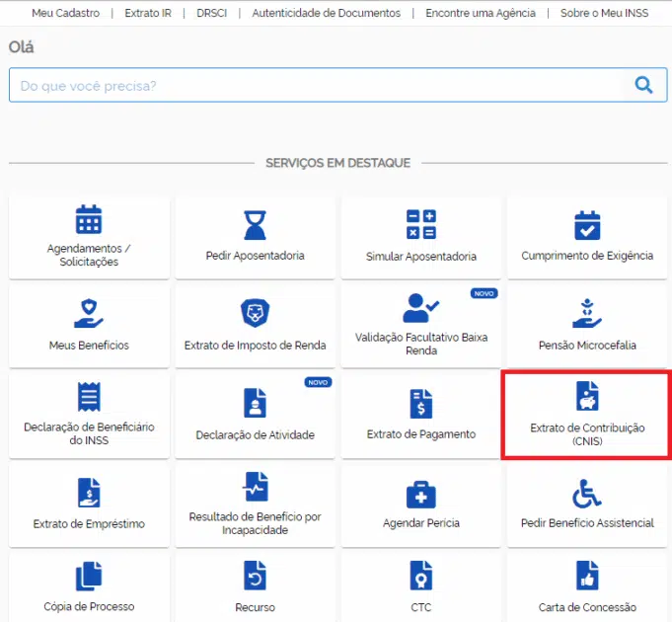Open Extrato de Pagamento dollar document icon
The width and height of the screenshot is (672, 622).
coord(421,404)
